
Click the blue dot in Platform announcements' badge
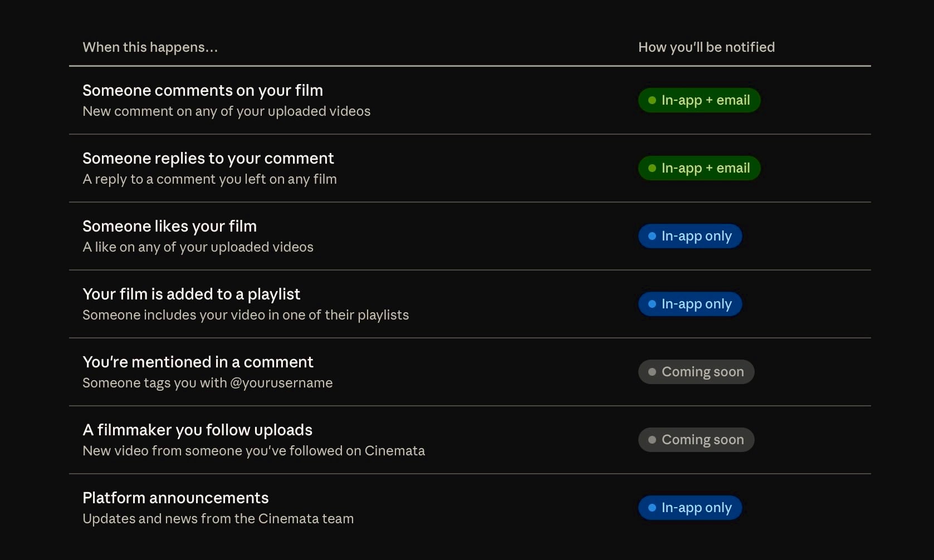pos(652,508)
